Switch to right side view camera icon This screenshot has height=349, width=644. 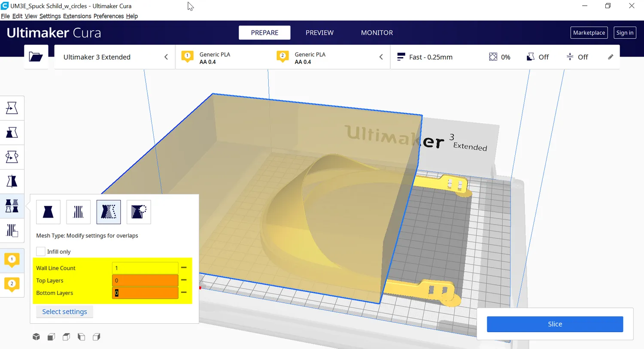pyautogui.click(x=97, y=337)
